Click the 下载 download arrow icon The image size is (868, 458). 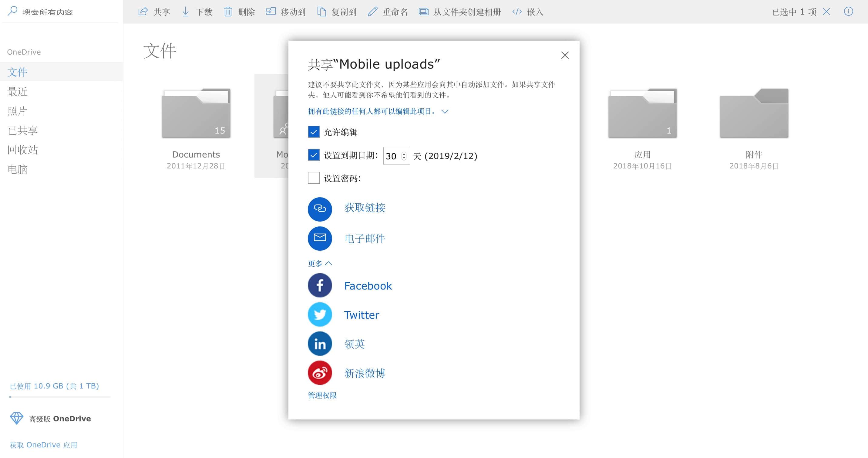[185, 12]
